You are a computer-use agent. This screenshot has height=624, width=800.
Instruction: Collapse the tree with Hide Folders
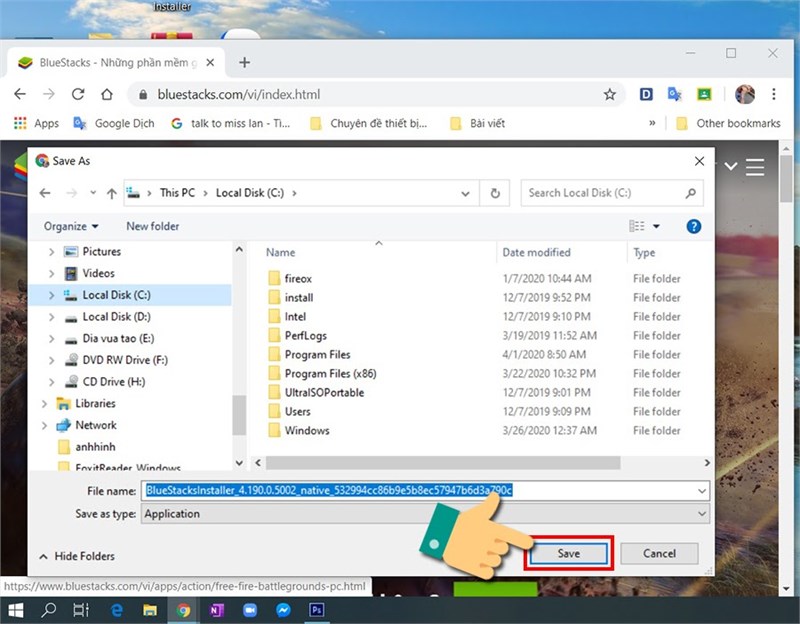coord(77,556)
